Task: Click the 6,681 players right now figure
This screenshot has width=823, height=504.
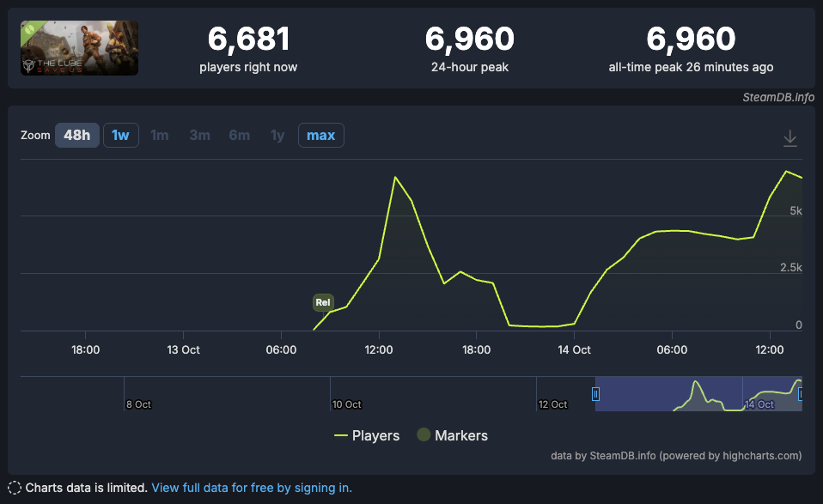Action: [x=248, y=39]
